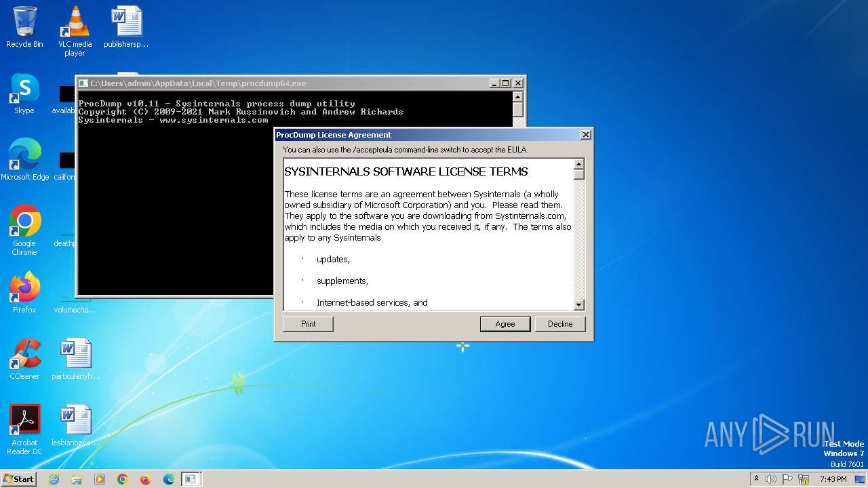The image size is (868, 488).
Task: Minimize the procdump64.exe console window
Action: click(x=494, y=83)
